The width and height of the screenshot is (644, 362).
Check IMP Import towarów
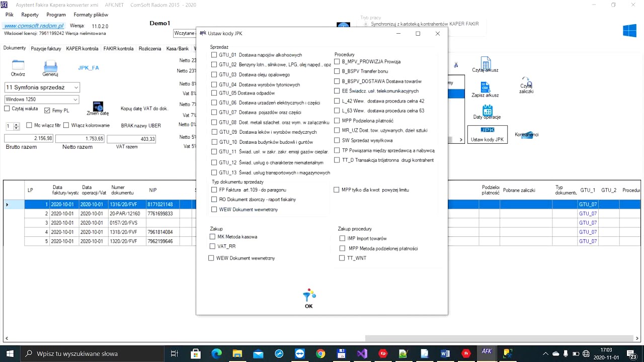pyautogui.click(x=343, y=238)
